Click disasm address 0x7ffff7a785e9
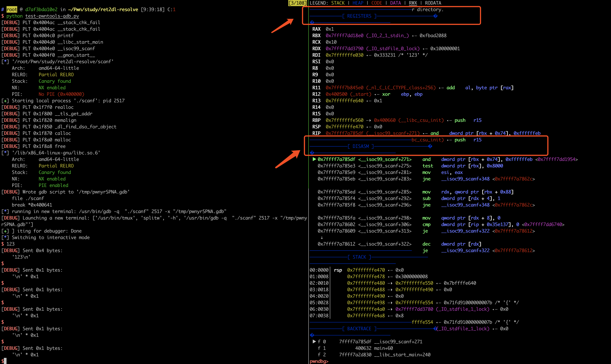Viewport: 611px width, 364px height. tap(336, 172)
